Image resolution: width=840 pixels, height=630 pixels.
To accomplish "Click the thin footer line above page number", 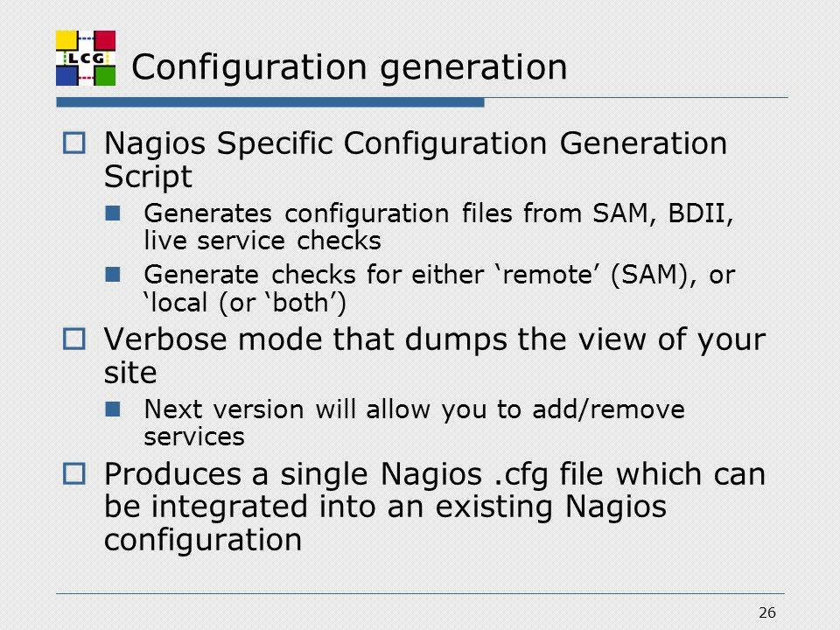I will (x=420, y=593).
